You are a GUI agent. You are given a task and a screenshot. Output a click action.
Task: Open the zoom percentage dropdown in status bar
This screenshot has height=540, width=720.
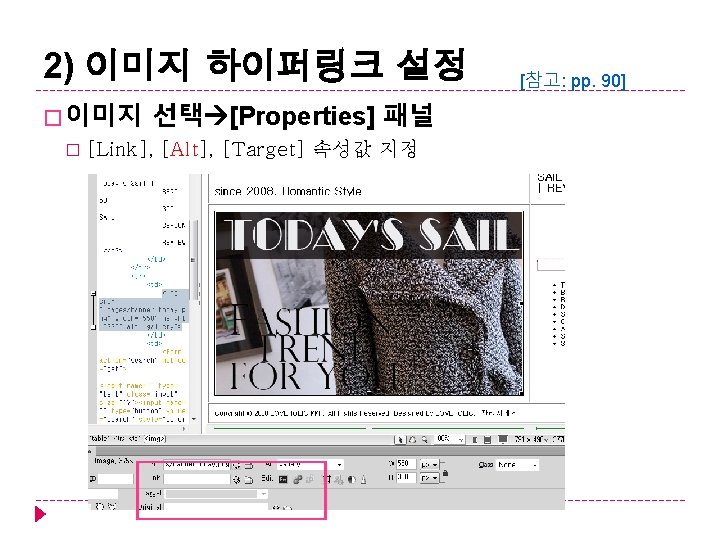pyautogui.click(x=450, y=439)
